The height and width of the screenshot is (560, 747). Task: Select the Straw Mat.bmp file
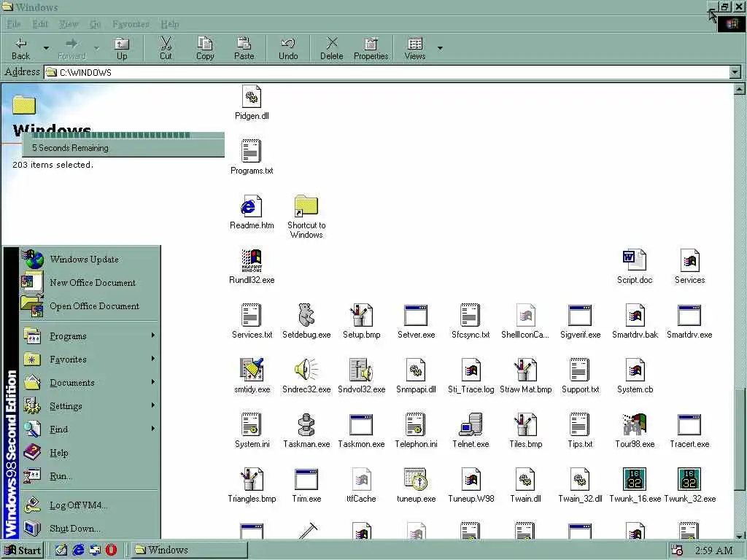point(525,376)
